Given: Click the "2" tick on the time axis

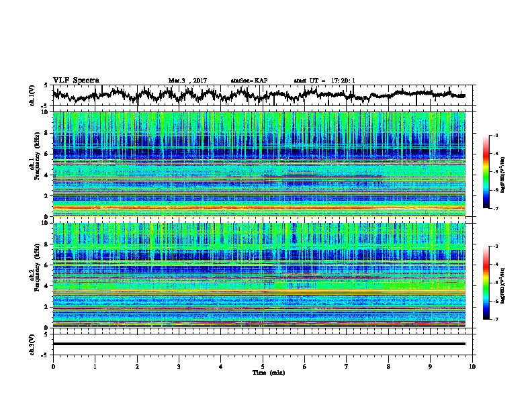Looking at the screenshot, I should coord(137,367).
